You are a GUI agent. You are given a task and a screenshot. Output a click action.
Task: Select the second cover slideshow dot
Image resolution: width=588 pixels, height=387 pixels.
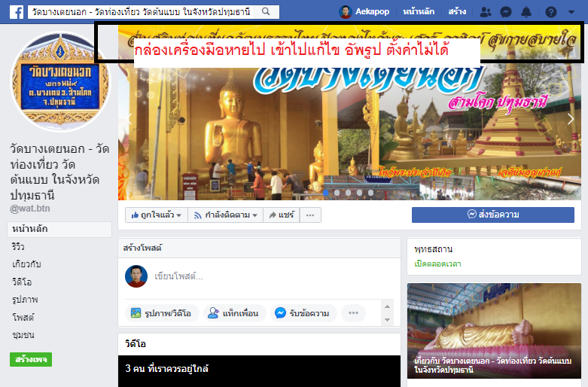[337, 193]
